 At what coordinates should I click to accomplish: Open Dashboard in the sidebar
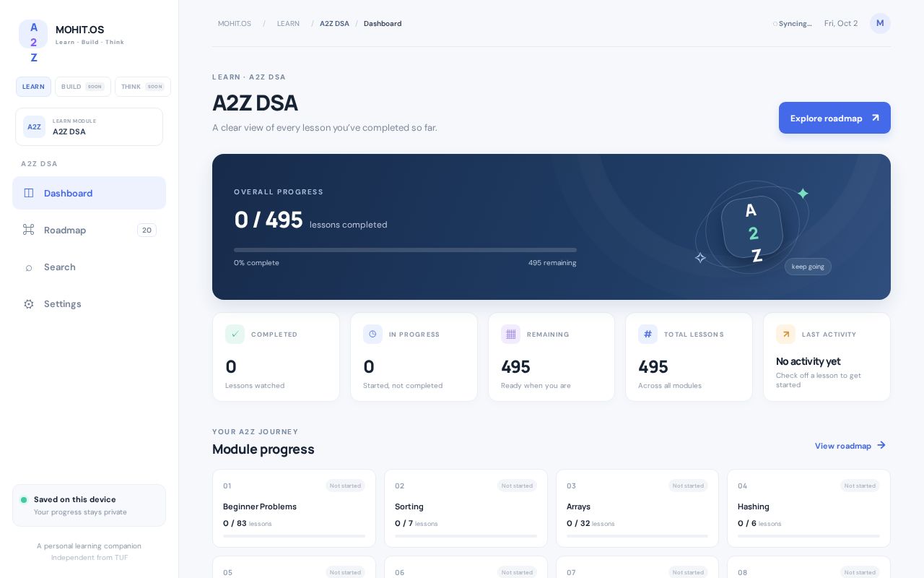pyautogui.click(x=89, y=193)
